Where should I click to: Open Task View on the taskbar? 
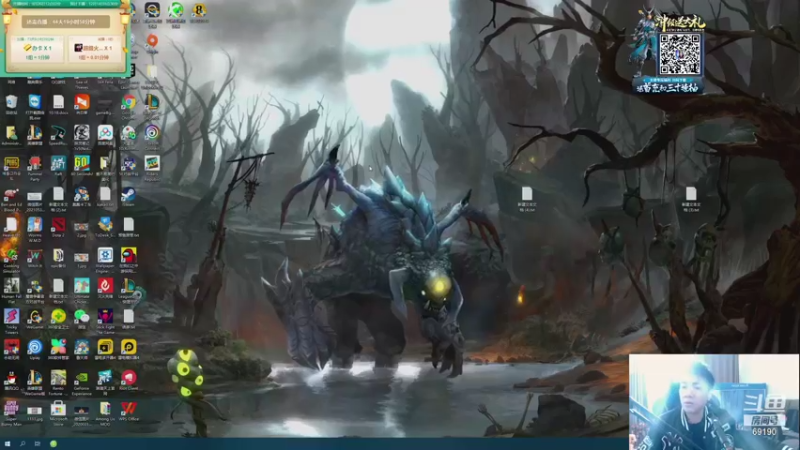37,444
